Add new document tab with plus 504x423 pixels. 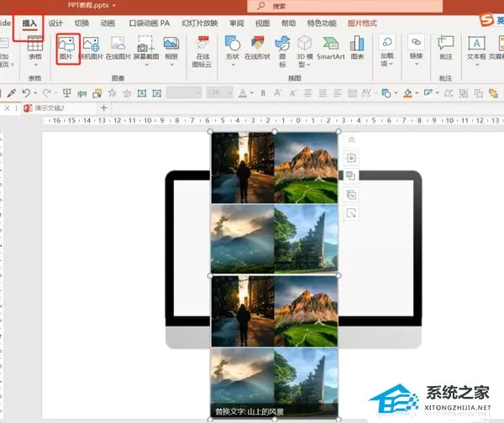[104, 108]
